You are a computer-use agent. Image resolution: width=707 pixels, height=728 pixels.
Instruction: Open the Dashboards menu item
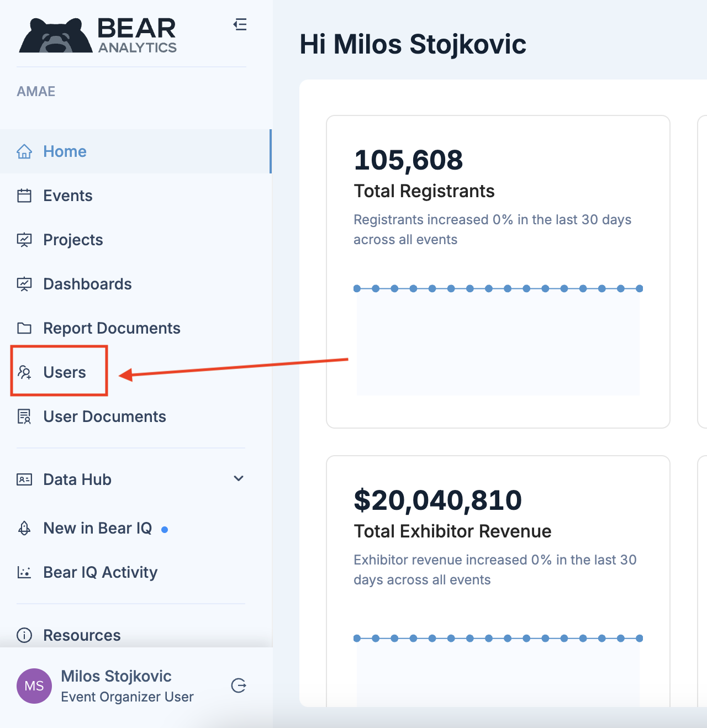(x=87, y=284)
